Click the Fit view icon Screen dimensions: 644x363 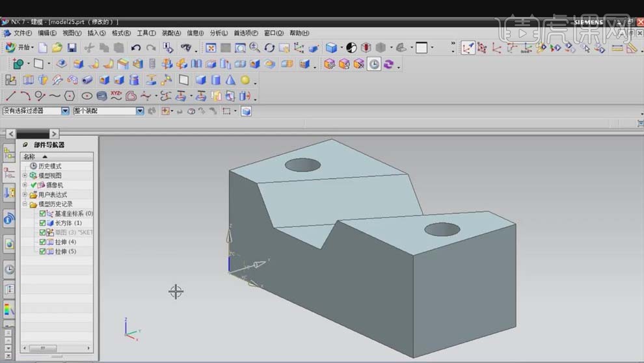211,47
